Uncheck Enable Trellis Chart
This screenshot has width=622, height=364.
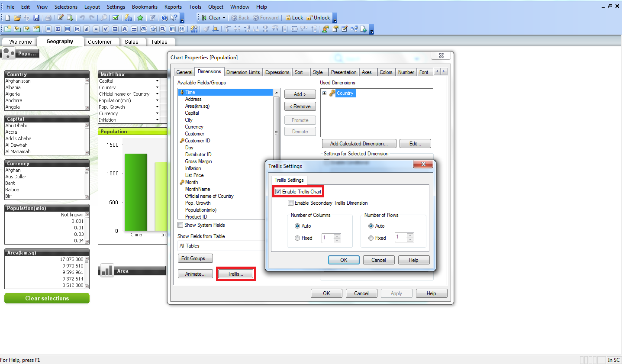click(278, 192)
